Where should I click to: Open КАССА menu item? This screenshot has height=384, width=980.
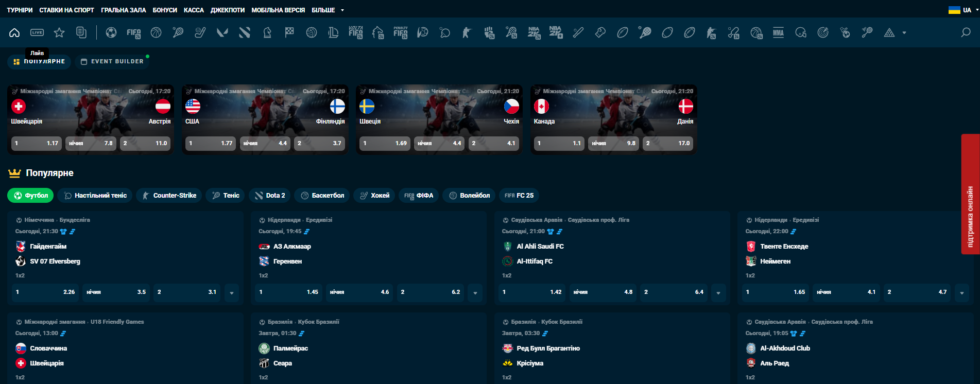click(x=194, y=10)
